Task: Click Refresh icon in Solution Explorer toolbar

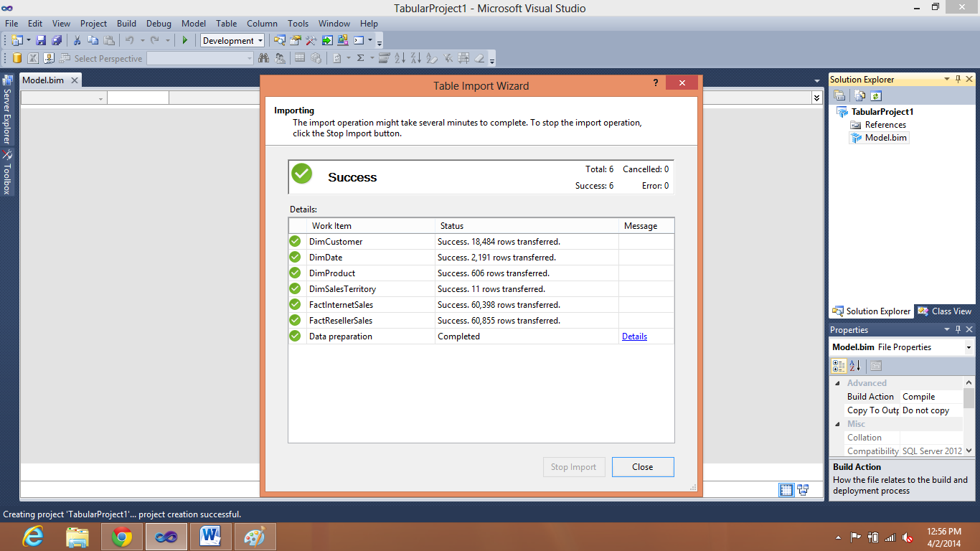Action: click(876, 95)
